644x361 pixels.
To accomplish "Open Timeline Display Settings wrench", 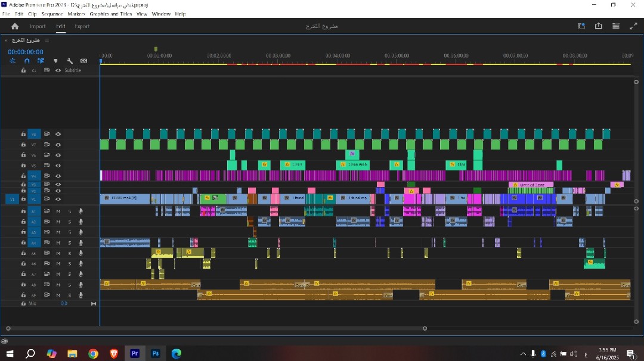I will click(70, 61).
